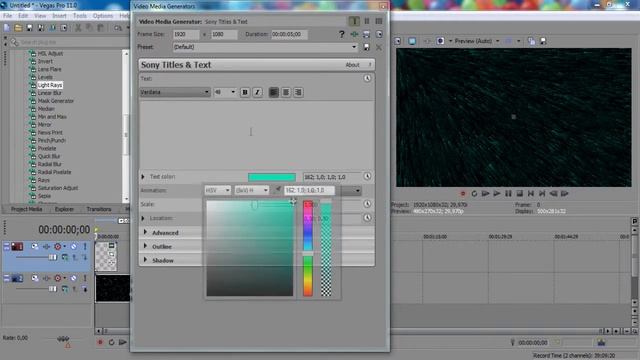Open the font size dropdown
Image resolution: width=640 pixels, height=360 pixels.
[225, 92]
